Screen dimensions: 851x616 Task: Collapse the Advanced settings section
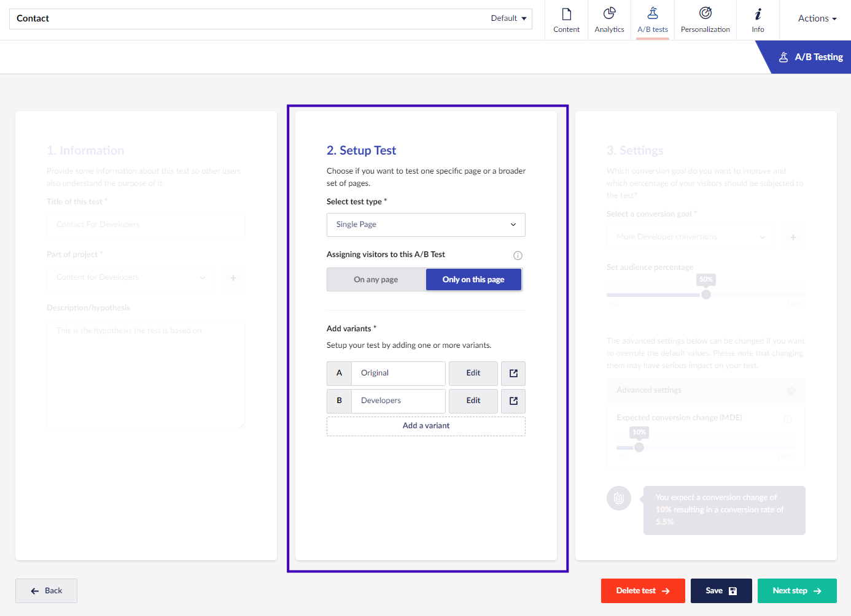click(791, 391)
